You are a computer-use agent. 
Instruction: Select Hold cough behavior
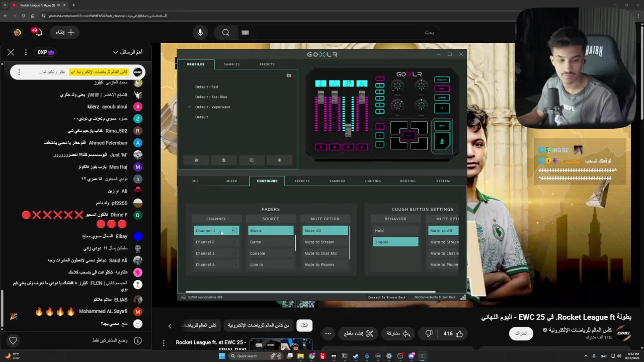coord(395,231)
